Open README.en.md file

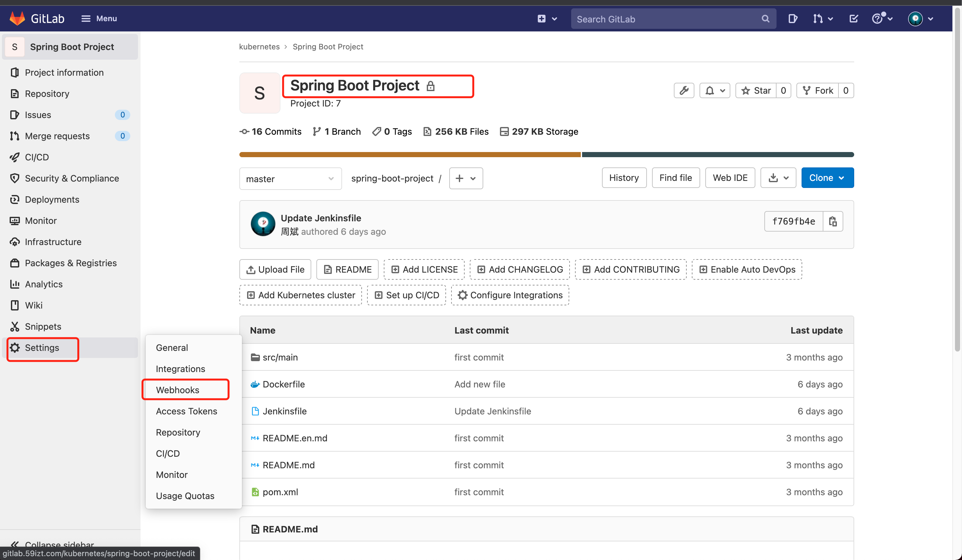(x=295, y=438)
